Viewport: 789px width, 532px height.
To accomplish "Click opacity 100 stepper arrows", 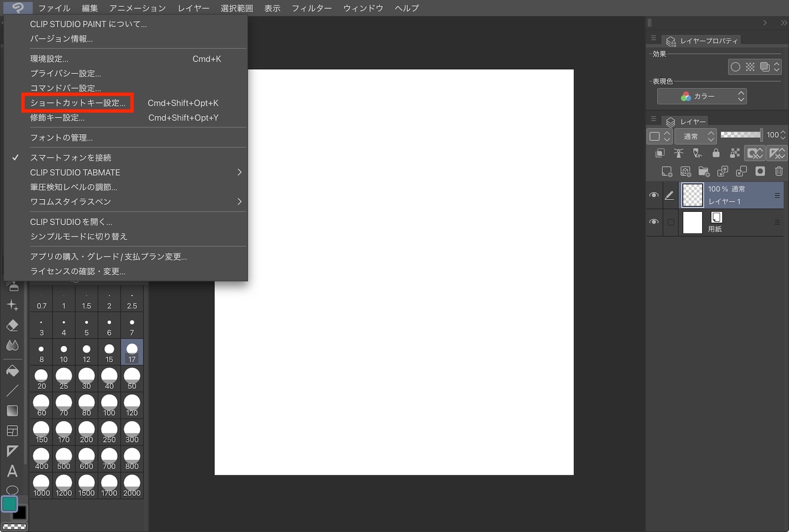I will tap(783, 135).
